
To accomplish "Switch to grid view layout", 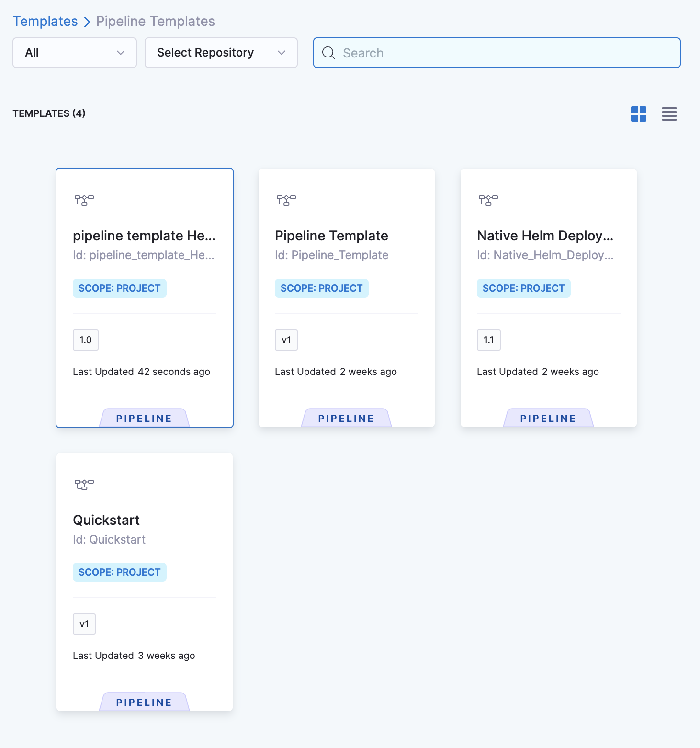I will coord(639,114).
